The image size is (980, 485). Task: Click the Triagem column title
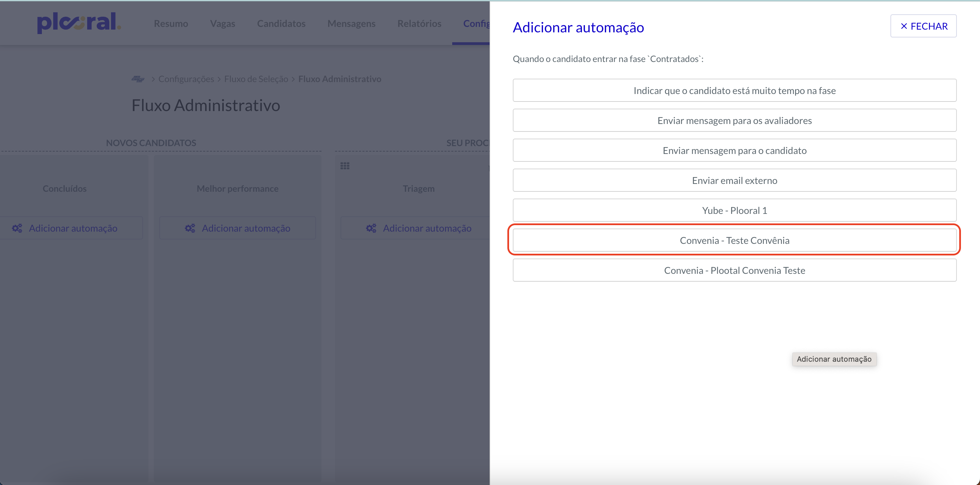[418, 188]
